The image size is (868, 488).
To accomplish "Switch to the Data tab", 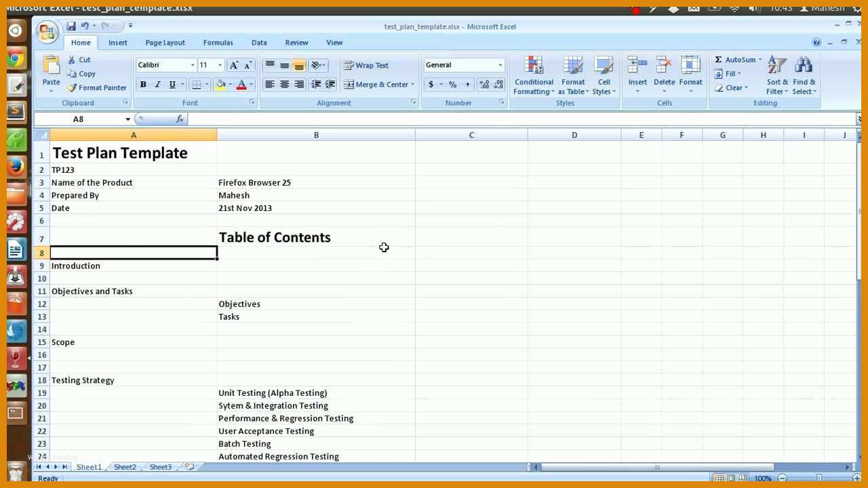I will [259, 43].
